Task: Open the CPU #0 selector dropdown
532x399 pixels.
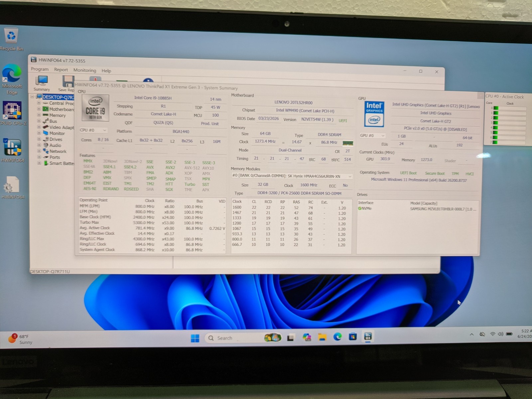Action: coord(93,130)
